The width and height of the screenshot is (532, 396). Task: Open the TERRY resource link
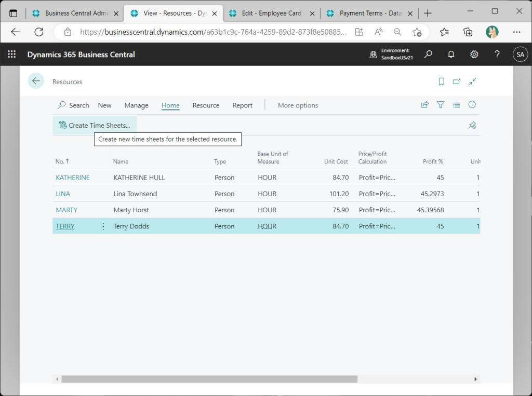coord(65,226)
